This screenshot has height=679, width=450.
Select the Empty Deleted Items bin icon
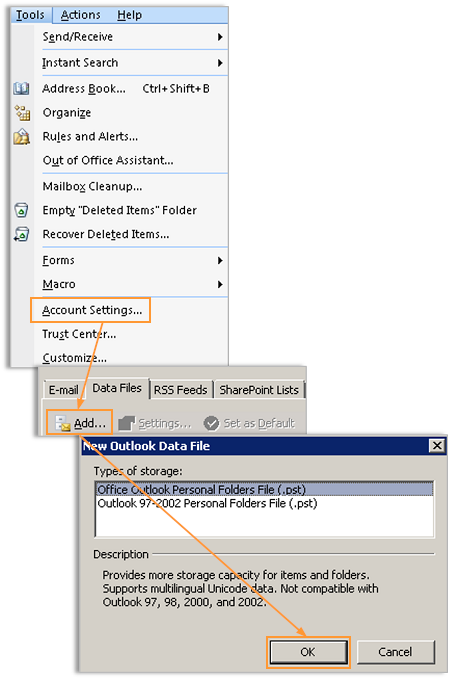coord(21,210)
